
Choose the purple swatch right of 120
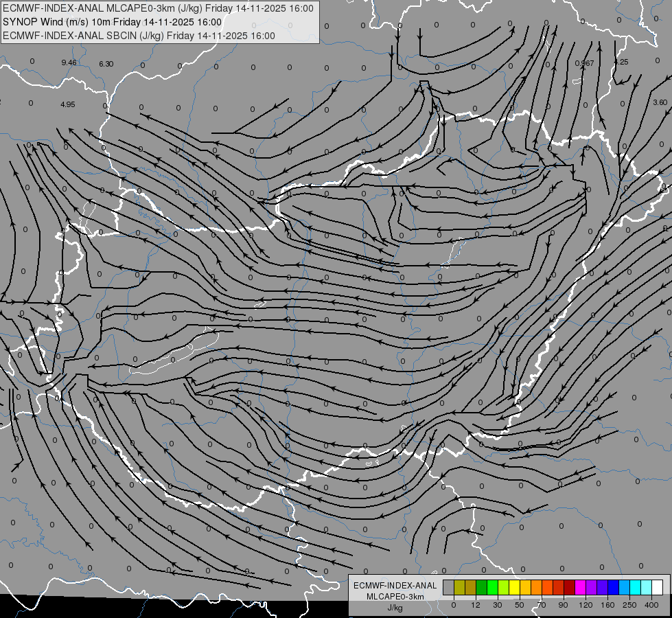pos(592,588)
